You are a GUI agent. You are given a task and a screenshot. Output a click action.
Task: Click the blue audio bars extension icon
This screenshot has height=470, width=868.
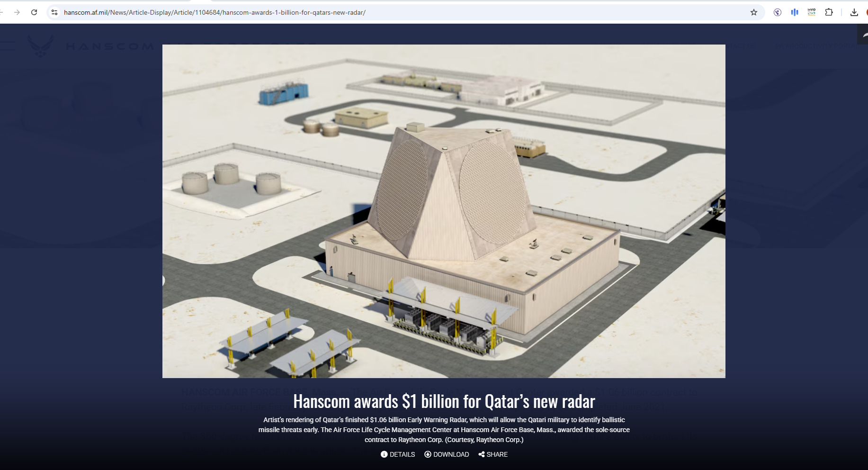click(x=794, y=12)
